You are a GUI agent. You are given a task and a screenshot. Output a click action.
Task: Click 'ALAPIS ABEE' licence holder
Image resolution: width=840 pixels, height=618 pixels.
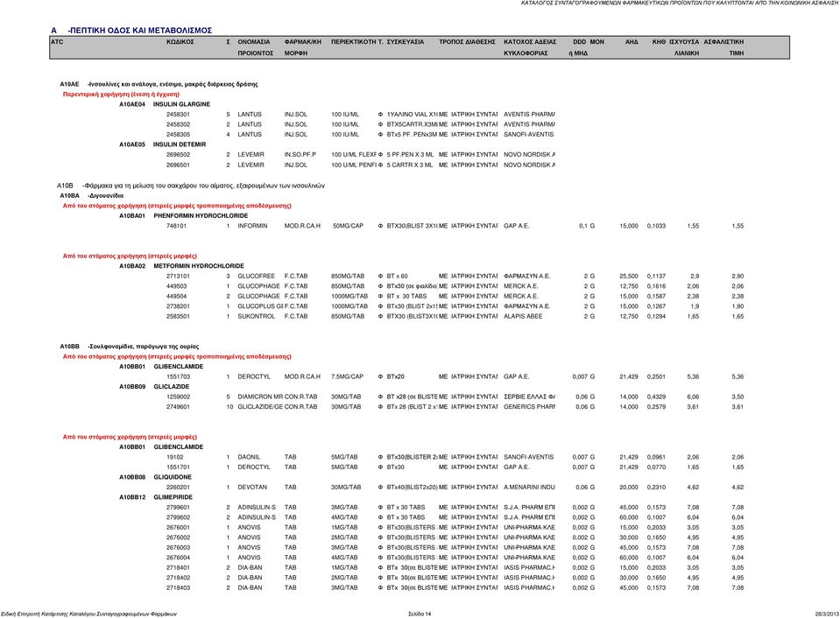[x=523, y=317]
